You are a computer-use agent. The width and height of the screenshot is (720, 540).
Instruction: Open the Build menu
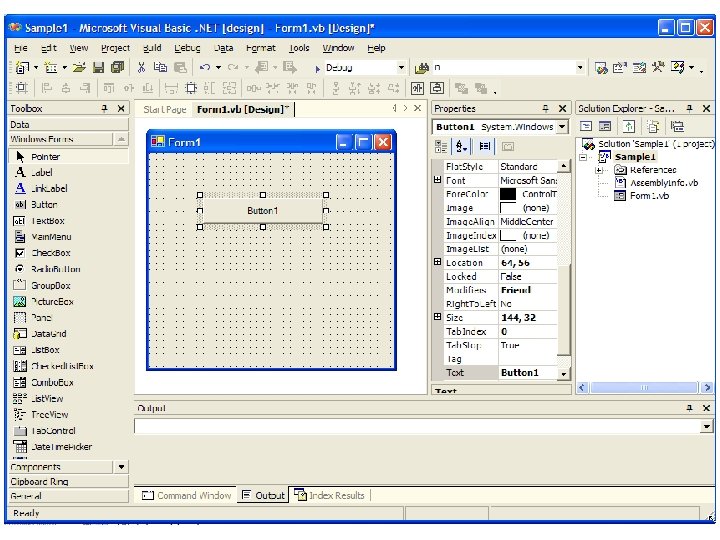point(152,48)
